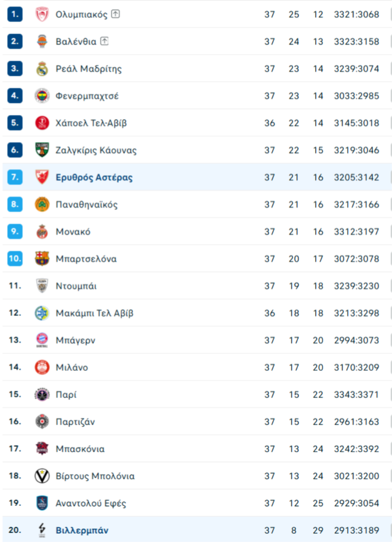Click the Real Madrid crest icon
392x542 pixels.
click(42, 69)
